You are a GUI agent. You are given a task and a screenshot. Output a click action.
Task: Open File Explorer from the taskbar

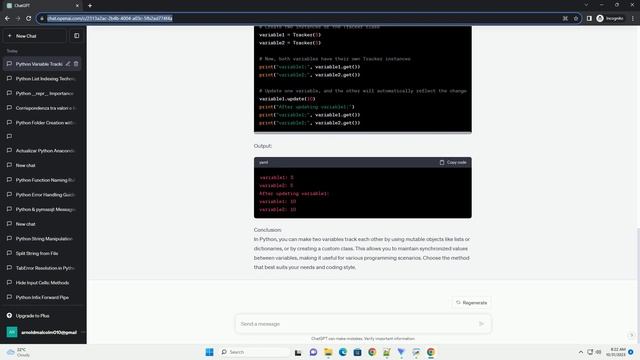[328, 352]
